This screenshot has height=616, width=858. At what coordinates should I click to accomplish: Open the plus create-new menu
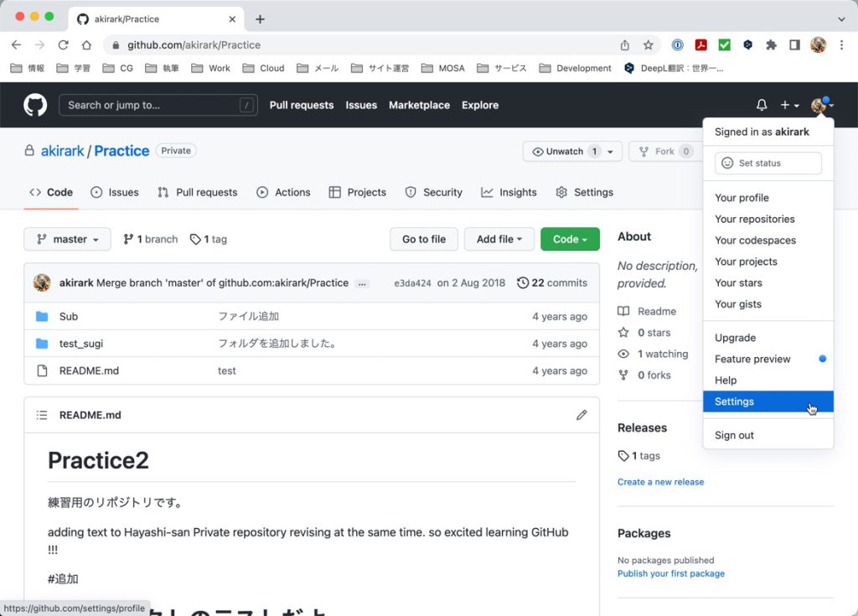[x=789, y=105]
